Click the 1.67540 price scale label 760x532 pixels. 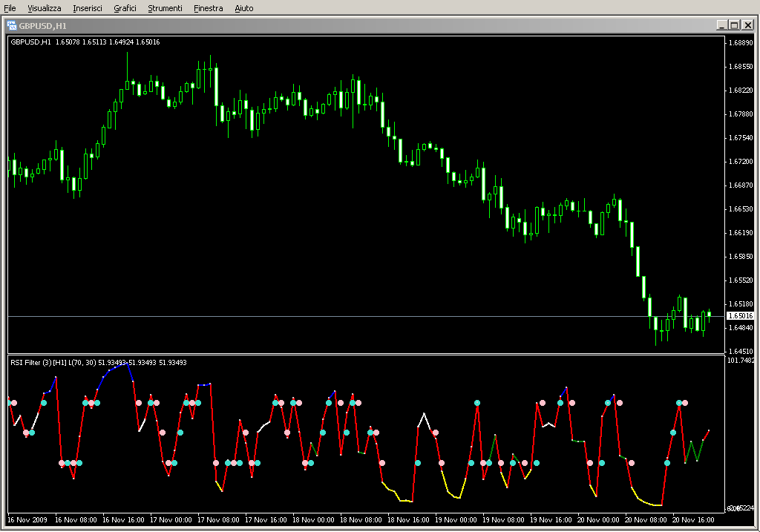pos(741,137)
